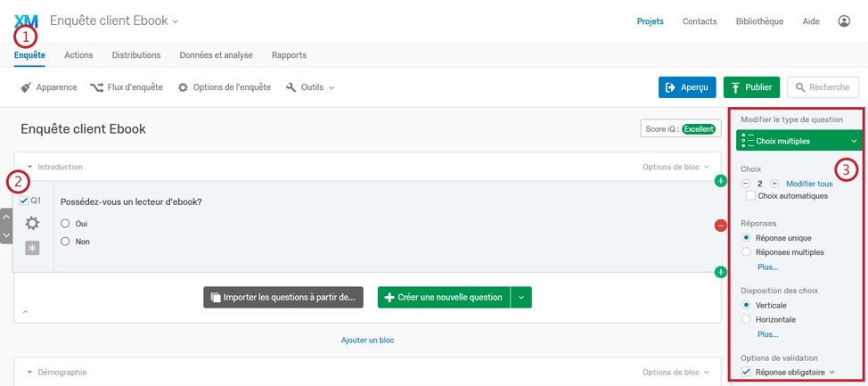Image resolution: width=868 pixels, height=386 pixels.
Task: Switch to the Actions tab
Action: point(78,55)
